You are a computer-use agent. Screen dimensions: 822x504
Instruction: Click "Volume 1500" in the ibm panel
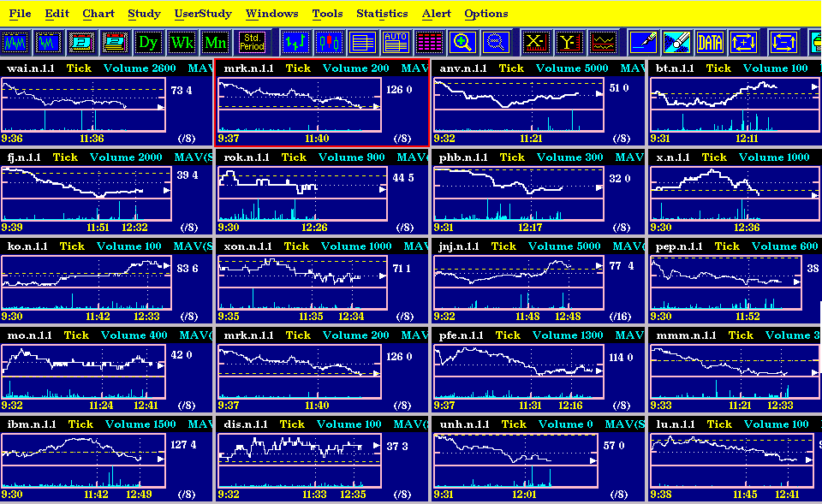click(140, 424)
